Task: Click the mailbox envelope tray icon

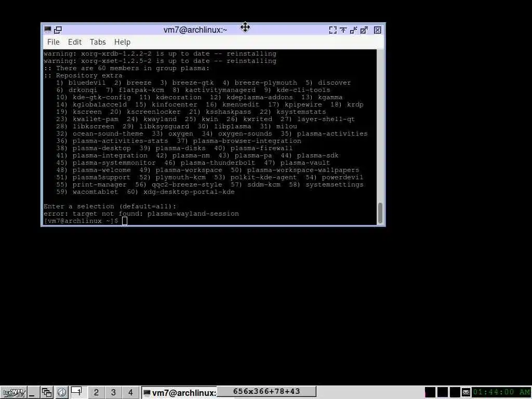Action: (466, 393)
